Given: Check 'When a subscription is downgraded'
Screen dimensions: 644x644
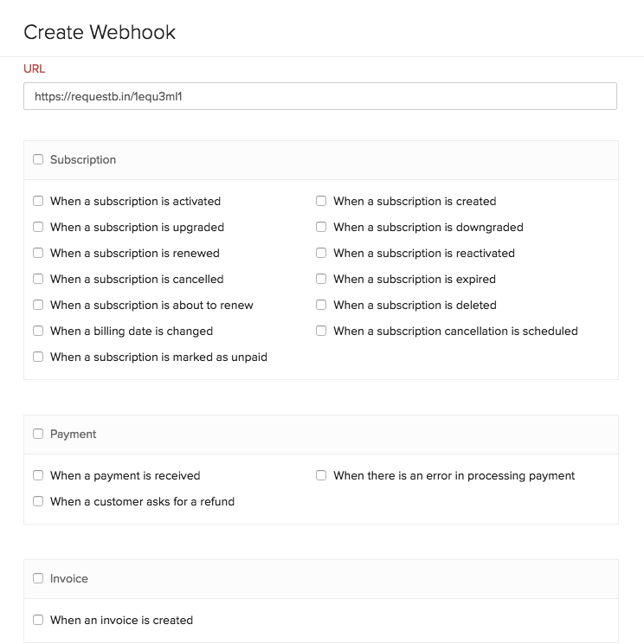Looking at the screenshot, I should (x=321, y=227).
